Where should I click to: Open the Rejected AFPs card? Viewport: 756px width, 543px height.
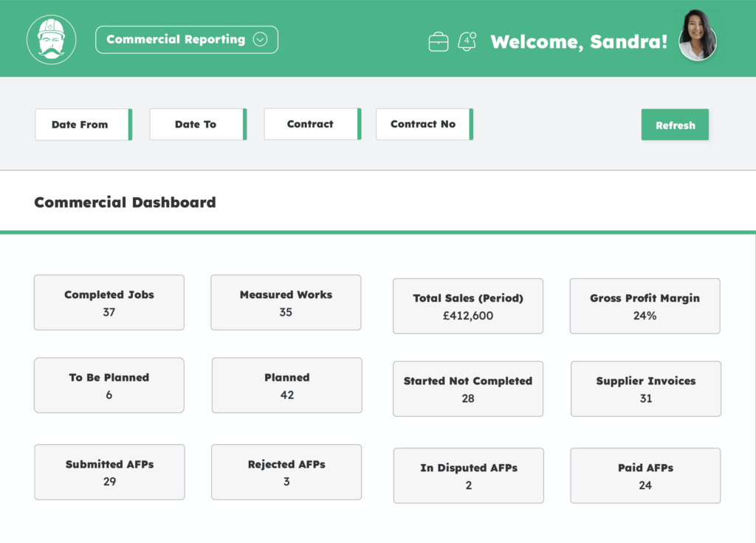click(x=286, y=472)
